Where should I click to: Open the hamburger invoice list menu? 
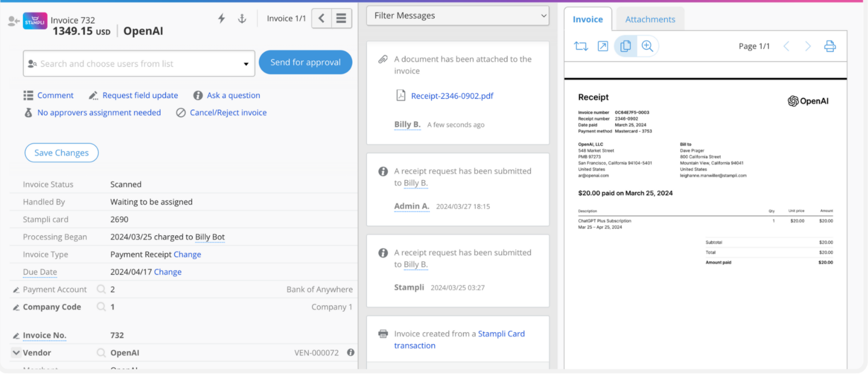341,18
